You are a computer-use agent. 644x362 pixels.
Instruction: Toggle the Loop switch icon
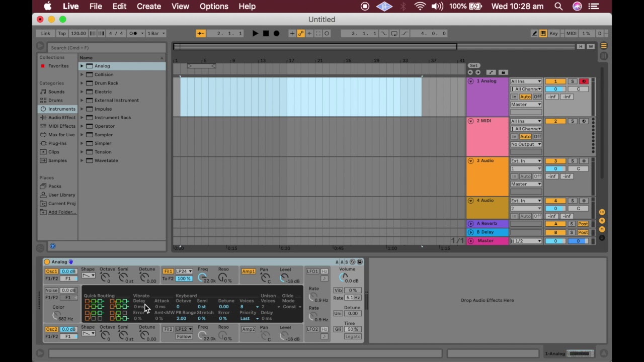394,33
